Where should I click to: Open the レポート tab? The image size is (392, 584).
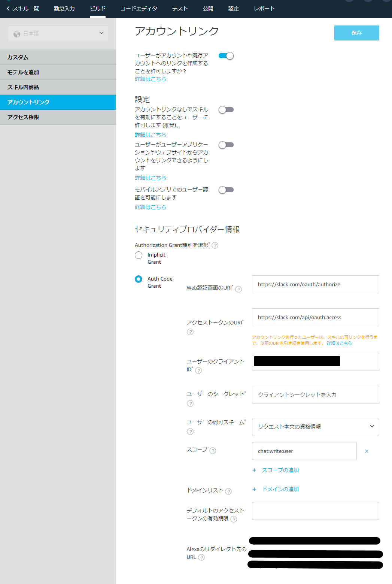point(264,9)
